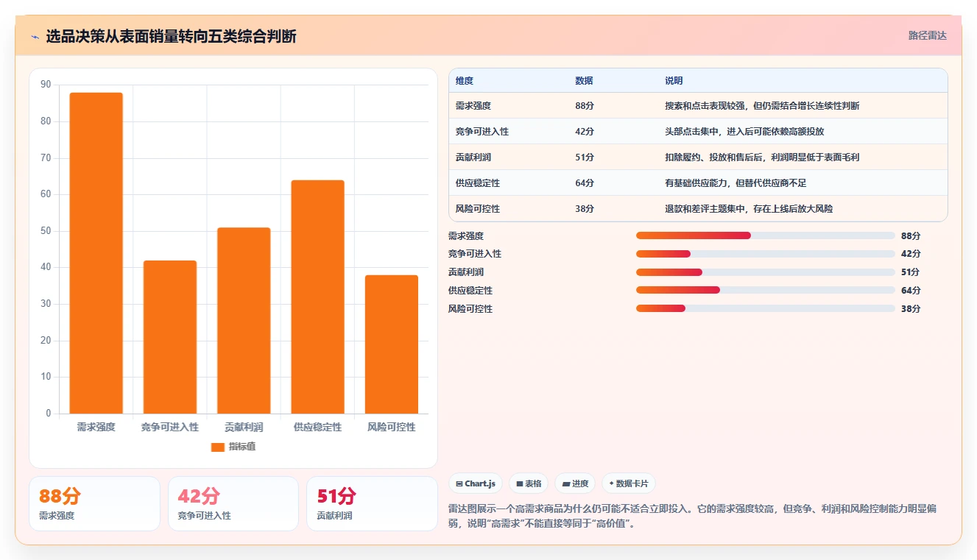Click the title 选品决策从表面销量转向五类综合判断
The image size is (977, 560).
(x=171, y=36)
